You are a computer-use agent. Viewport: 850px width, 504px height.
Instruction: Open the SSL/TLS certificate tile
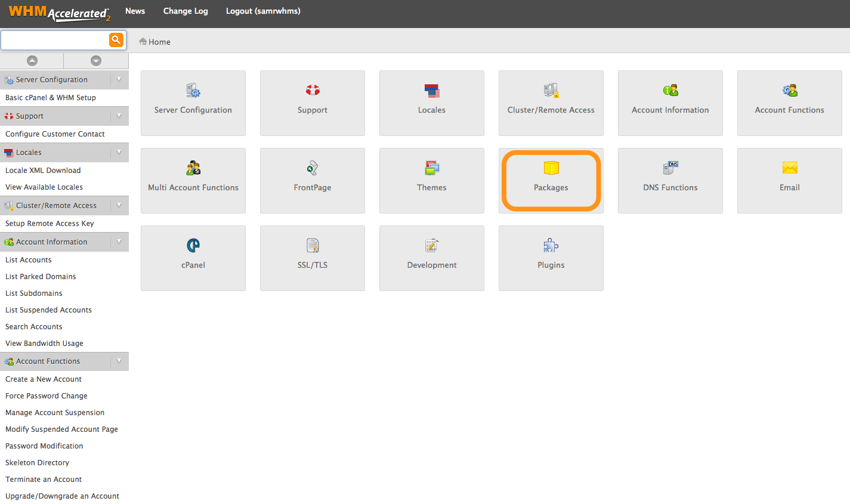point(313,258)
